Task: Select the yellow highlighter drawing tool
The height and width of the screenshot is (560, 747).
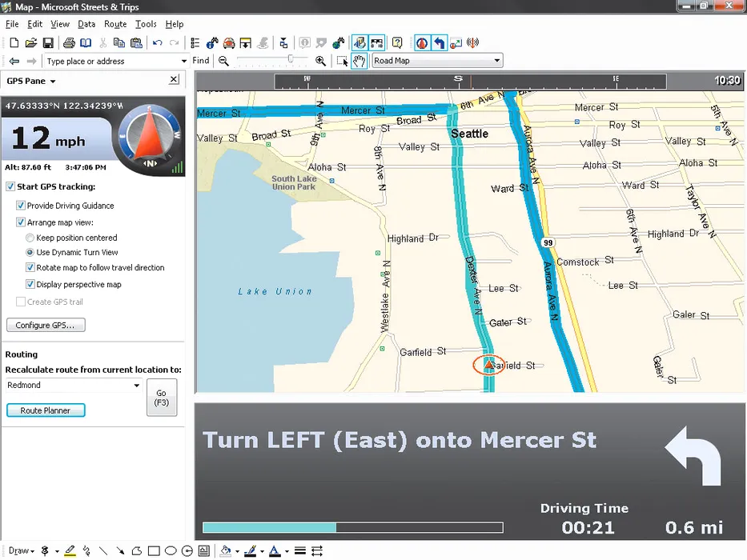Action: 70,550
